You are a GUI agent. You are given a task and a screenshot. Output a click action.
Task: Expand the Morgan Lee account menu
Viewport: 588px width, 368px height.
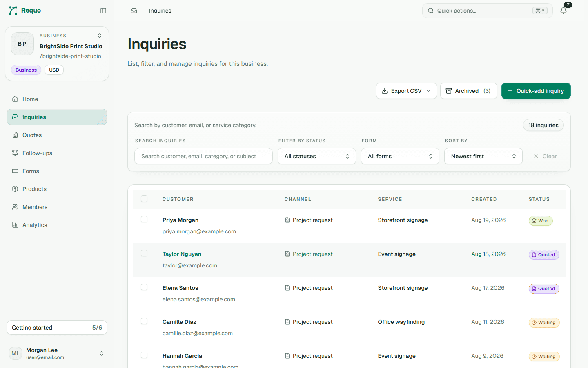pyautogui.click(x=102, y=353)
